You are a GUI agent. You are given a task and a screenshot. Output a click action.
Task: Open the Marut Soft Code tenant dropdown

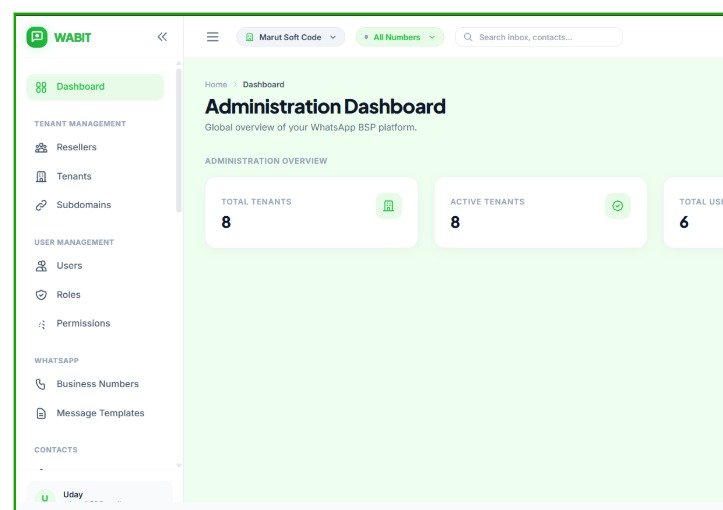290,37
